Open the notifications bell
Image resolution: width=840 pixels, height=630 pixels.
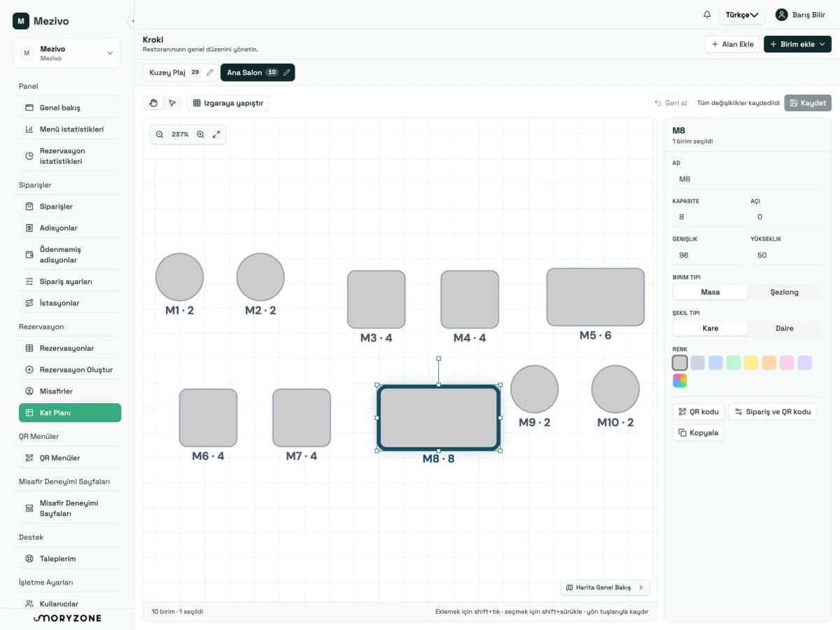tap(707, 15)
